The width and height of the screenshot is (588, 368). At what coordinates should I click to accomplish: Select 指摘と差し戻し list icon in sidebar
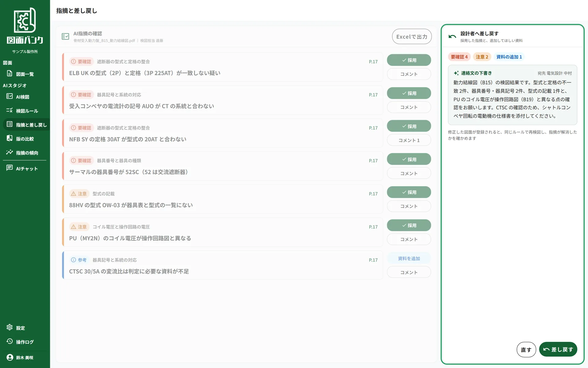point(9,125)
